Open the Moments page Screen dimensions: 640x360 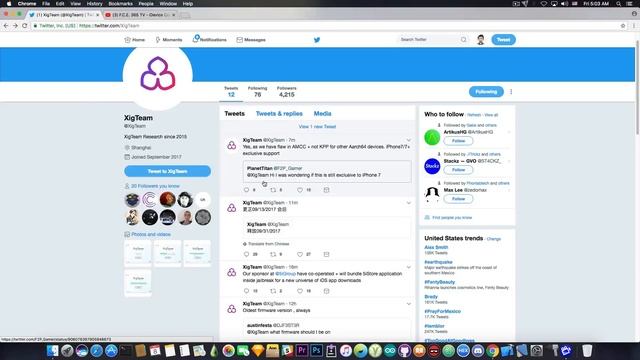169,40
